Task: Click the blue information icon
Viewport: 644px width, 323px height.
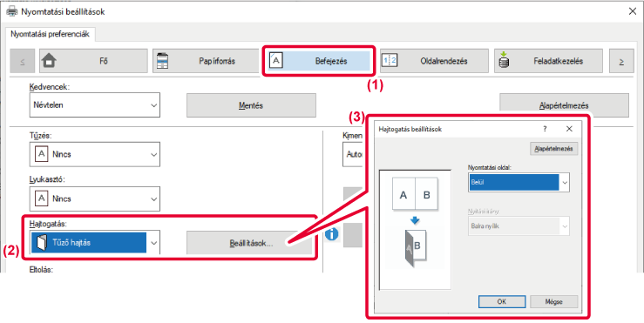Action: pyautogui.click(x=331, y=234)
